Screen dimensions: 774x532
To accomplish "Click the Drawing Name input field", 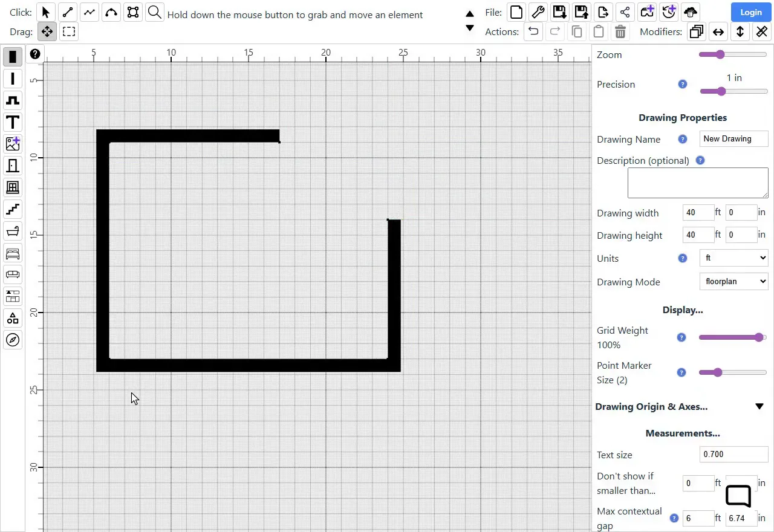I will 733,138.
